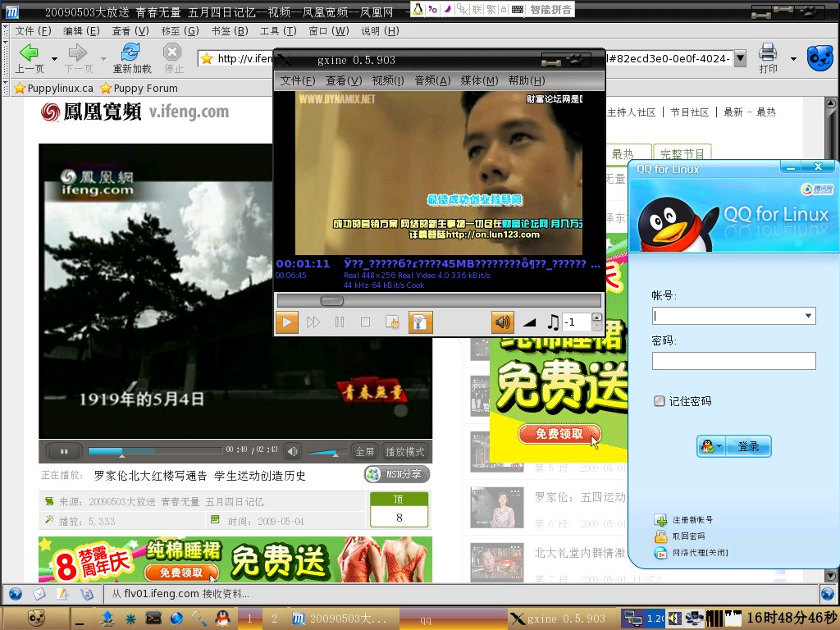The width and height of the screenshot is (840, 630).
Task: Open gxine 视频(I) menu
Action: (388, 80)
